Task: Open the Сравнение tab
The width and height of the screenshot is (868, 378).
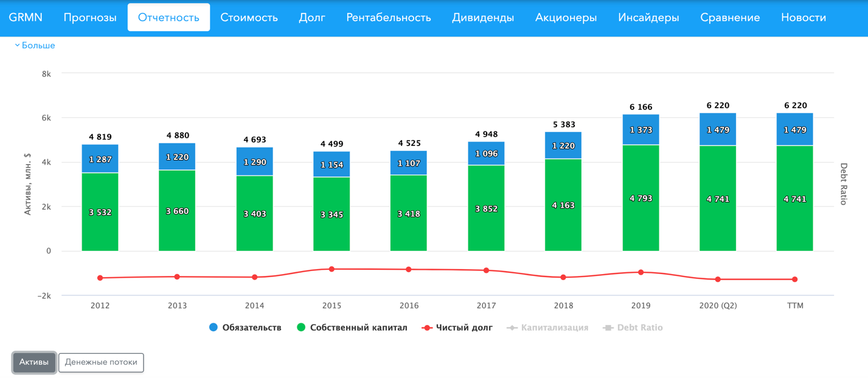Action: coord(730,18)
